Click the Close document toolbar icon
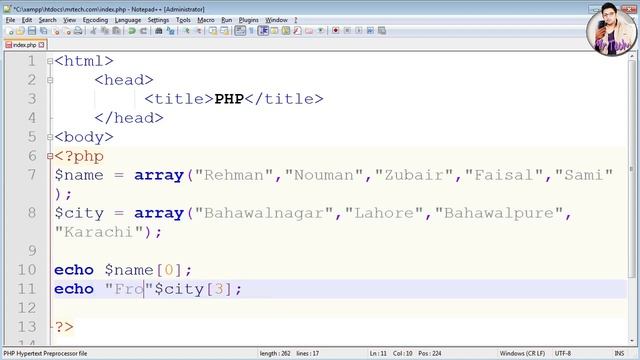Image resolution: width=640 pixels, height=360 pixels. click(x=56, y=31)
